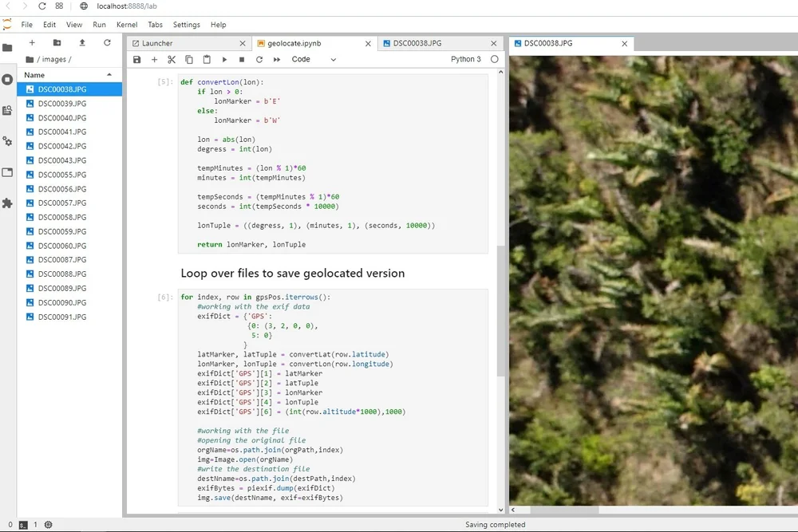
Task: Add a new cell with the plus icon
Action: click(x=154, y=59)
